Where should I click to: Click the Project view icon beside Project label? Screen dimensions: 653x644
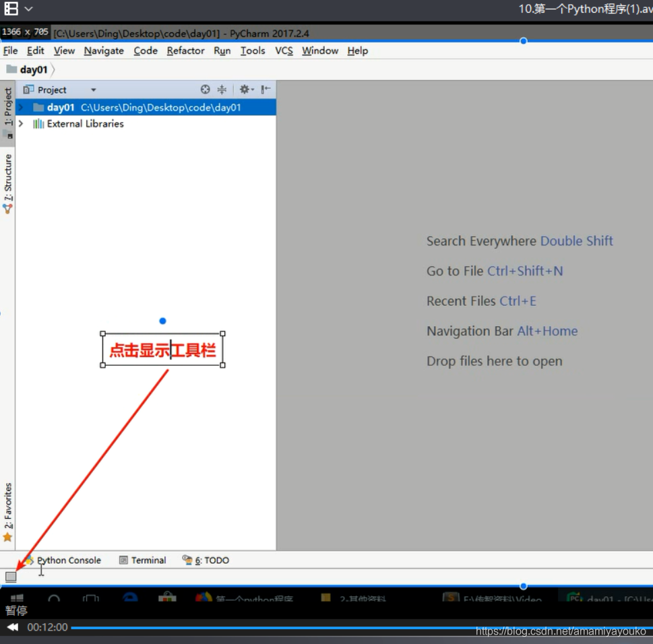click(28, 90)
